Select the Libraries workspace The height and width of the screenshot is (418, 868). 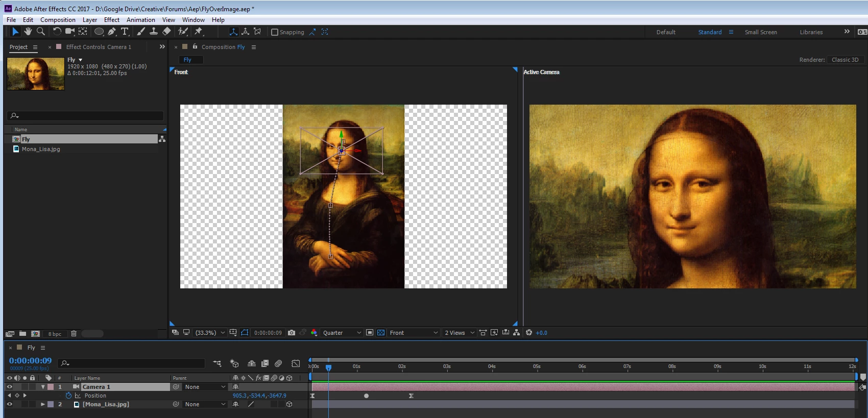(x=811, y=32)
